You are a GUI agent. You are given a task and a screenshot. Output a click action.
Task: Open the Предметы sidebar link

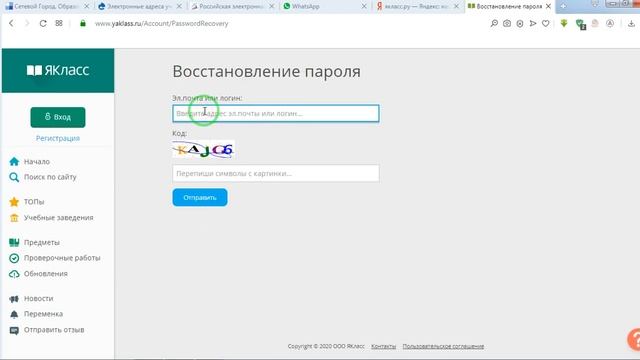click(x=42, y=242)
